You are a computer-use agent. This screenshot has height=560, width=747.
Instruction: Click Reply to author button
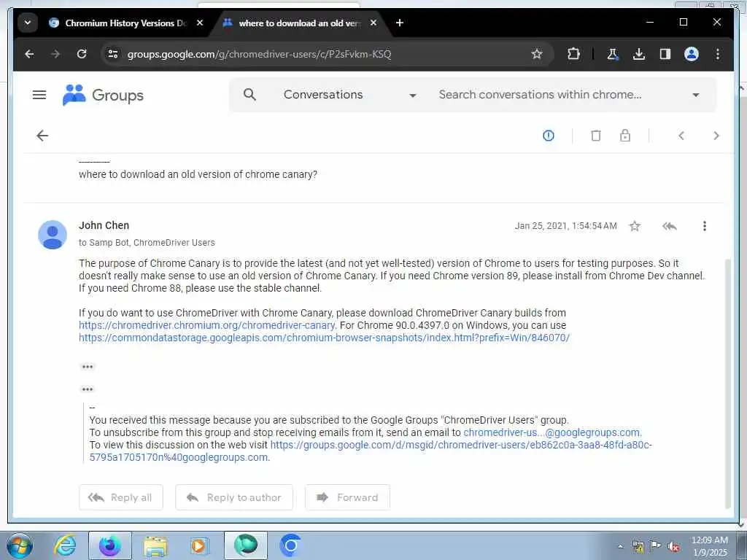click(x=234, y=497)
